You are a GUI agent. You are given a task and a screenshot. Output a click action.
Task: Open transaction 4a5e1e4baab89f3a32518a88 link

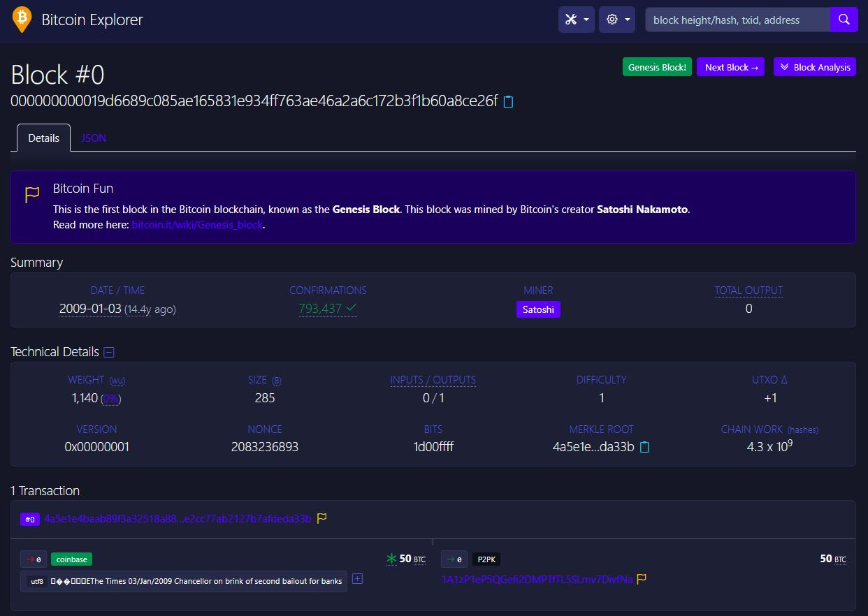point(178,519)
